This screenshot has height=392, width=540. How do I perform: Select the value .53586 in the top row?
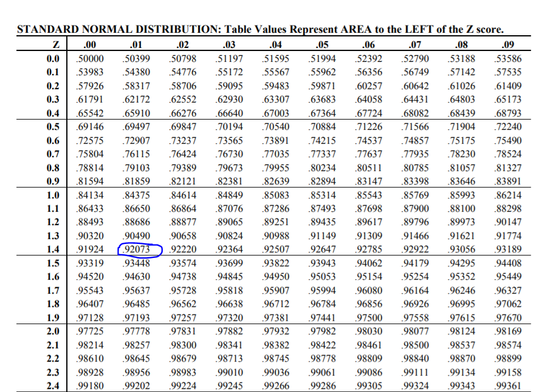[508, 59]
